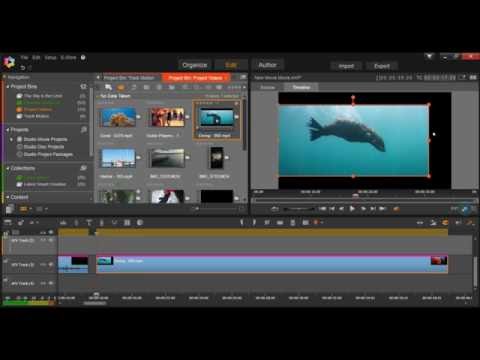Click the orange library filter icon
Screen dimensions: 480x360
(121, 87)
